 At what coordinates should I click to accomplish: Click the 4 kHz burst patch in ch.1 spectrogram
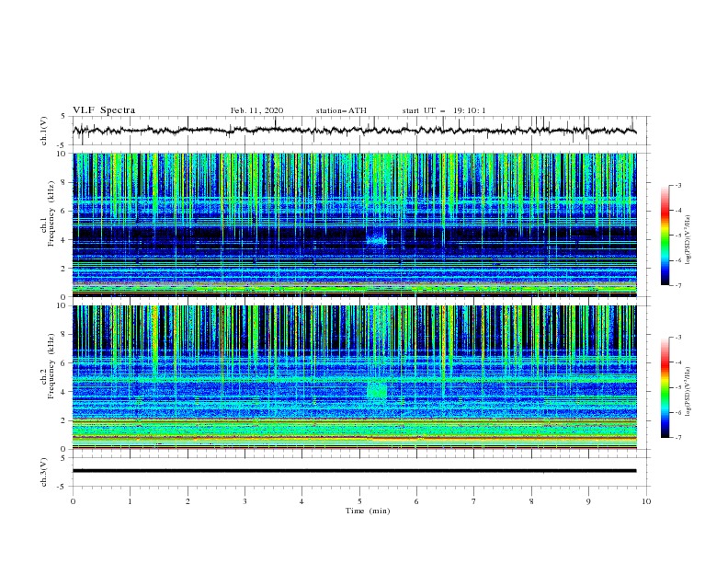[x=377, y=240]
